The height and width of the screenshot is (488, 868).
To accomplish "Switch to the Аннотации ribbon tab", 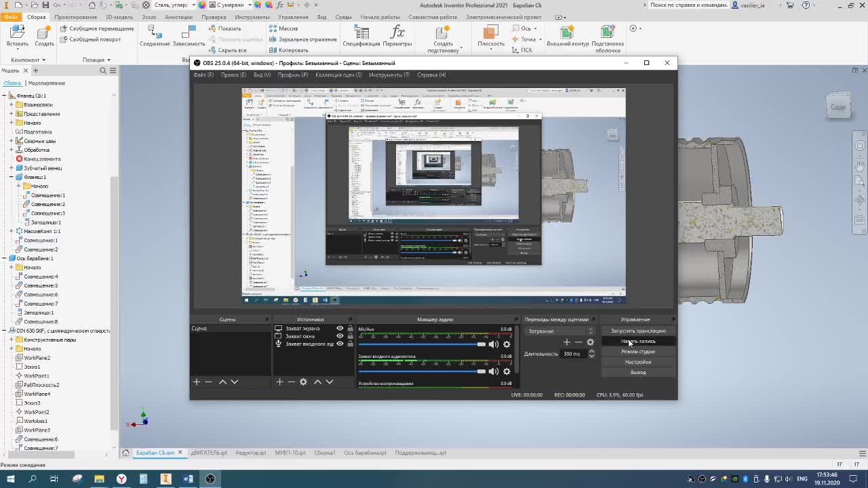I will 179,17.
